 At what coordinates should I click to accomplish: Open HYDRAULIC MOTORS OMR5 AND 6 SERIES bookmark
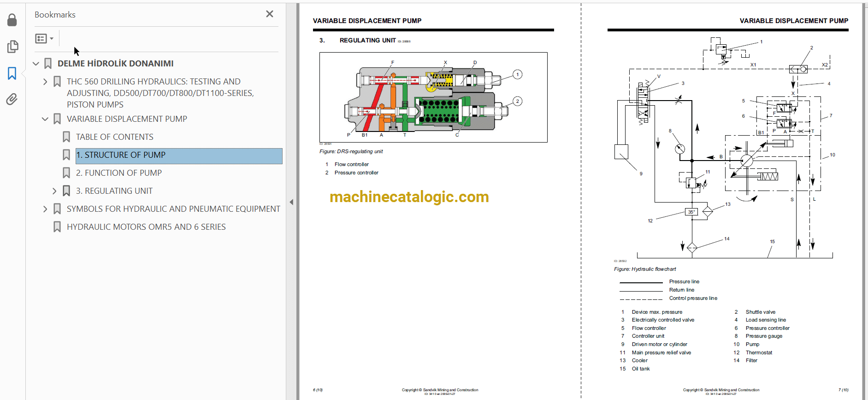click(x=146, y=227)
